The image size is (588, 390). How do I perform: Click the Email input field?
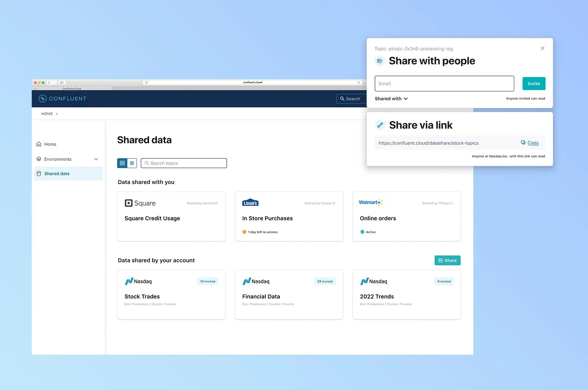[x=445, y=84]
